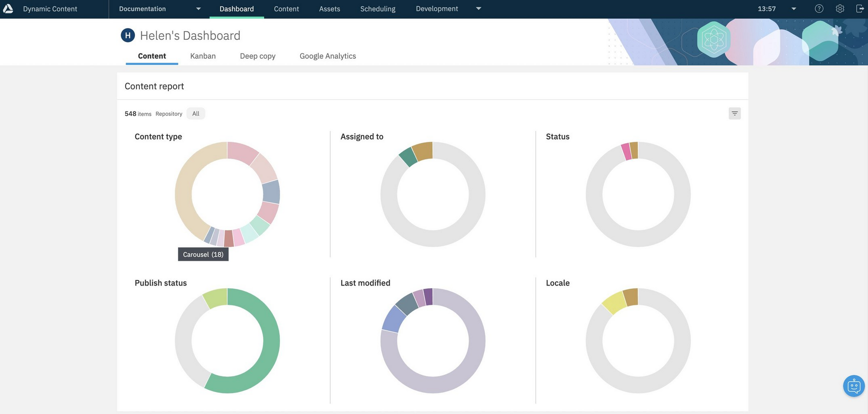868x414 pixels.
Task: Click the Last modified chart title
Action: [x=365, y=283]
